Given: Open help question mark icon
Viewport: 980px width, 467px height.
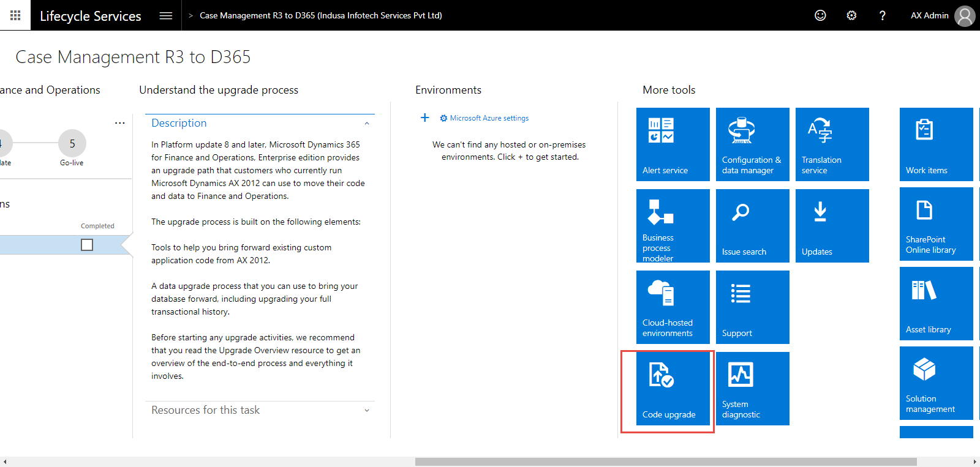Looking at the screenshot, I should (882, 15).
